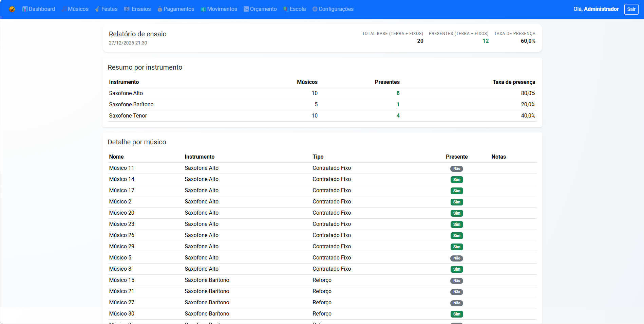
Task: Click the Configurações gear icon
Action: [315, 9]
